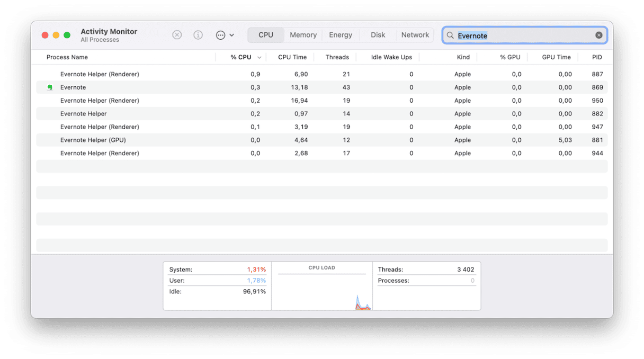Open the ellipsis more-options menu
The image size is (644, 359).
tap(225, 35)
